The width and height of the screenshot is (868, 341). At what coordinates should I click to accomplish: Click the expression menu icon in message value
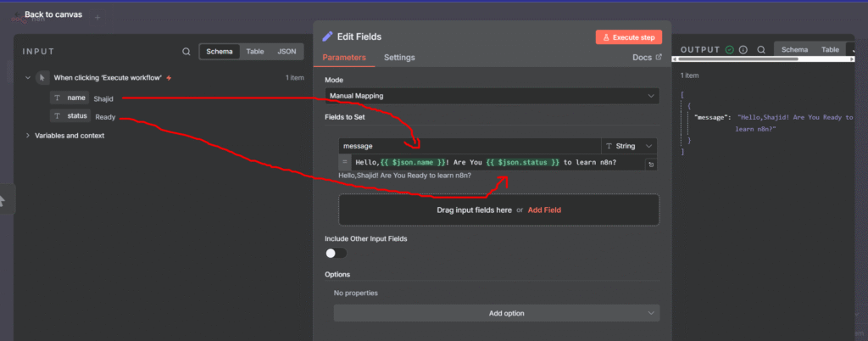tap(650, 164)
